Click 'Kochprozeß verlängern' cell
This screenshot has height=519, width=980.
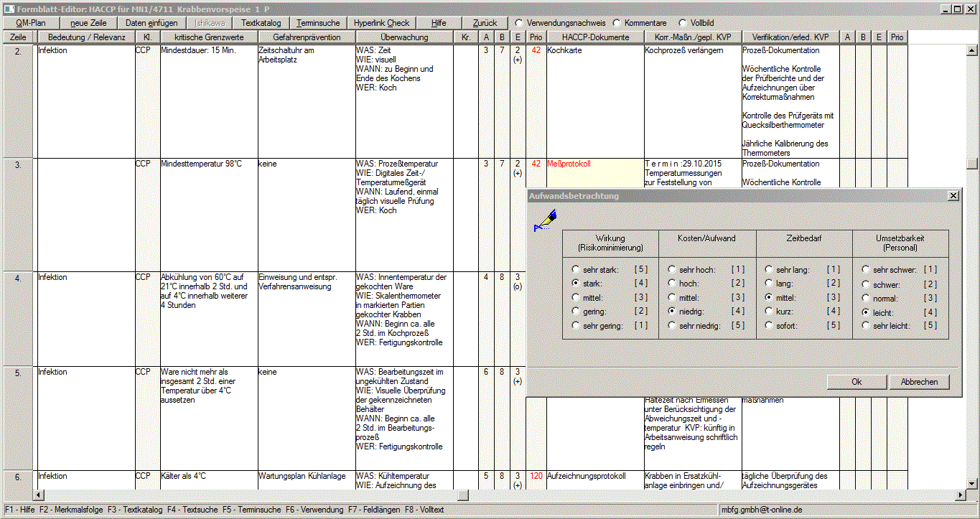pos(684,50)
